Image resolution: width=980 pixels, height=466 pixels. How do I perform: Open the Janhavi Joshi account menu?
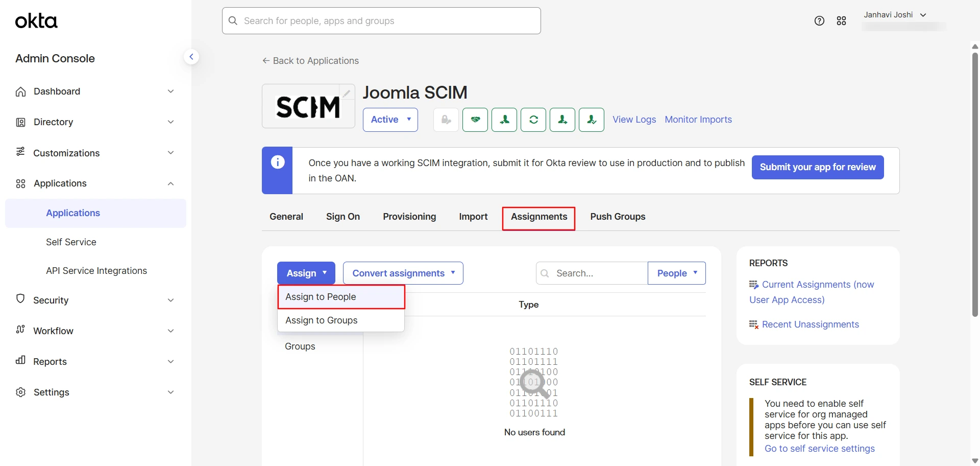895,15
